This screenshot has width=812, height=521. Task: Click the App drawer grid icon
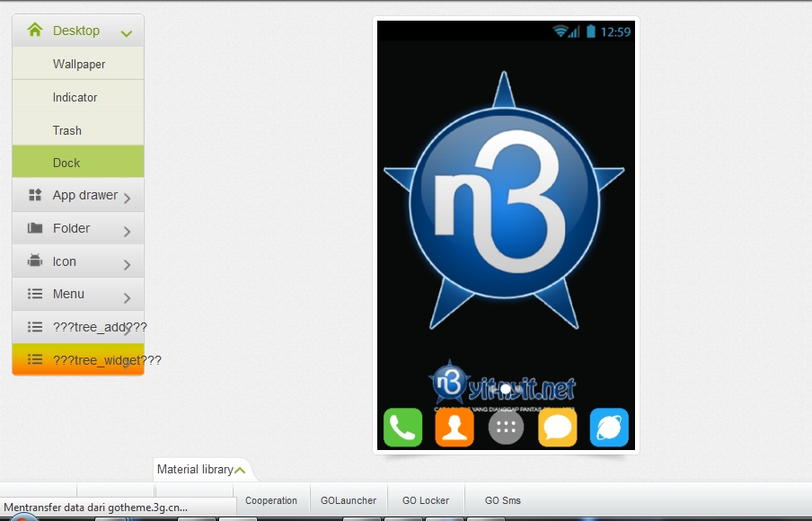pyautogui.click(x=35, y=195)
